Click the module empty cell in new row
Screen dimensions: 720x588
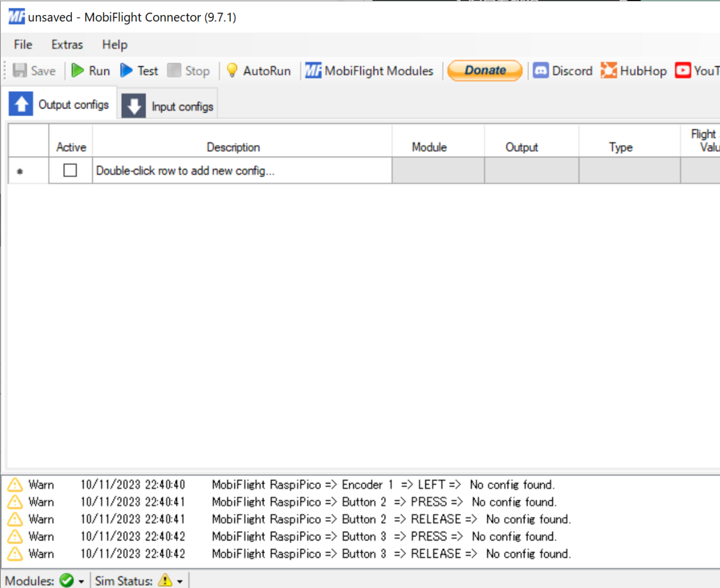pos(438,170)
